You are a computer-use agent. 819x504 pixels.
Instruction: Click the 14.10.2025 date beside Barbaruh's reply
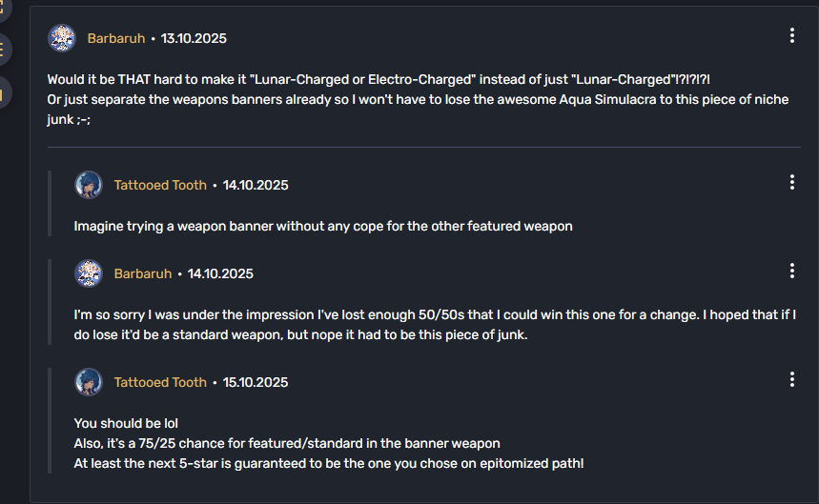[220, 273]
